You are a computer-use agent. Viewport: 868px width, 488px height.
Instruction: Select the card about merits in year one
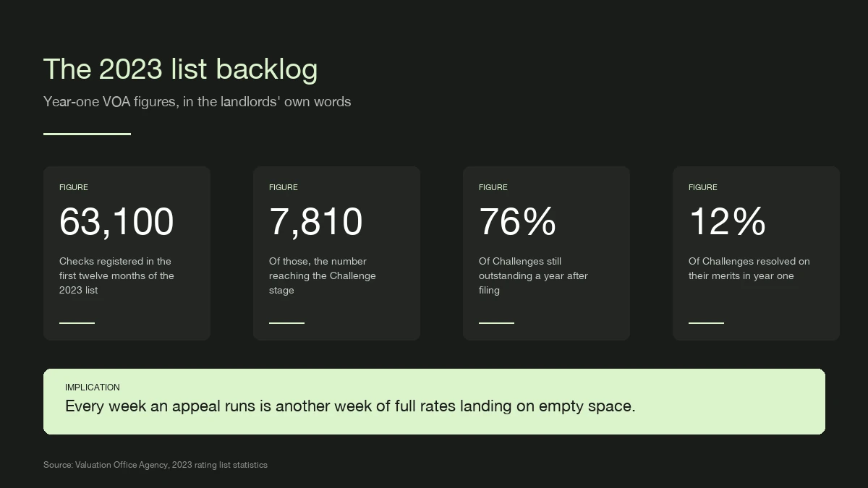[x=756, y=253]
